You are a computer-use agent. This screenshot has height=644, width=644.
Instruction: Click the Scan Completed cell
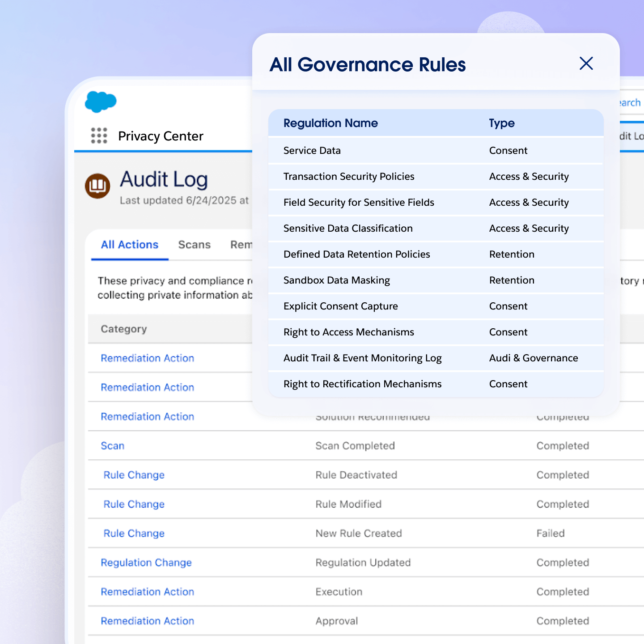(355, 446)
